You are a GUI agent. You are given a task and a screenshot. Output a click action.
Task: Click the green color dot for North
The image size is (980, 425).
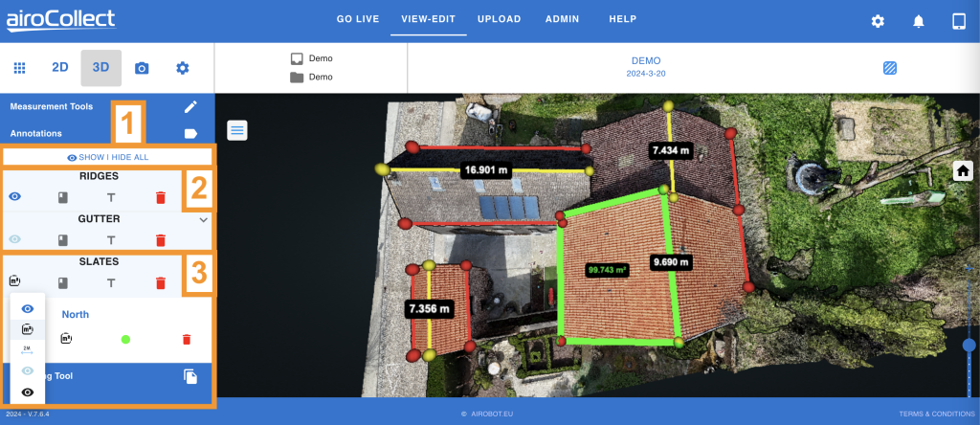125,339
